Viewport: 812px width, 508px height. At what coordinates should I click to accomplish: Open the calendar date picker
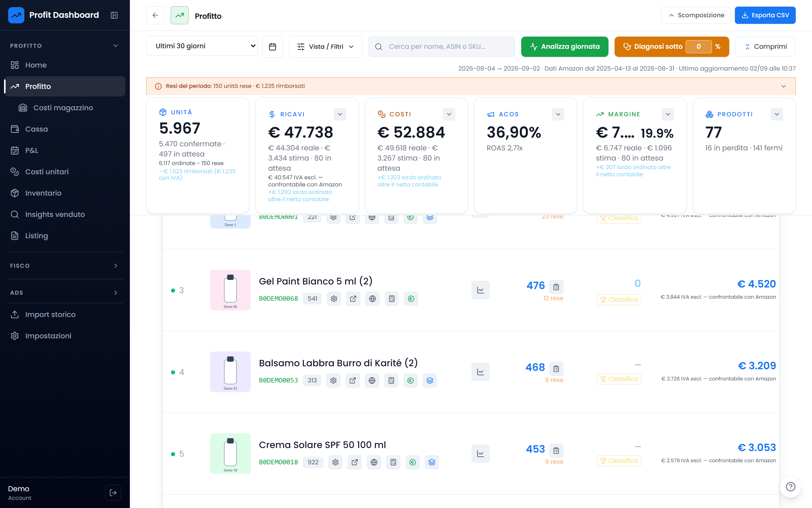(273, 46)
